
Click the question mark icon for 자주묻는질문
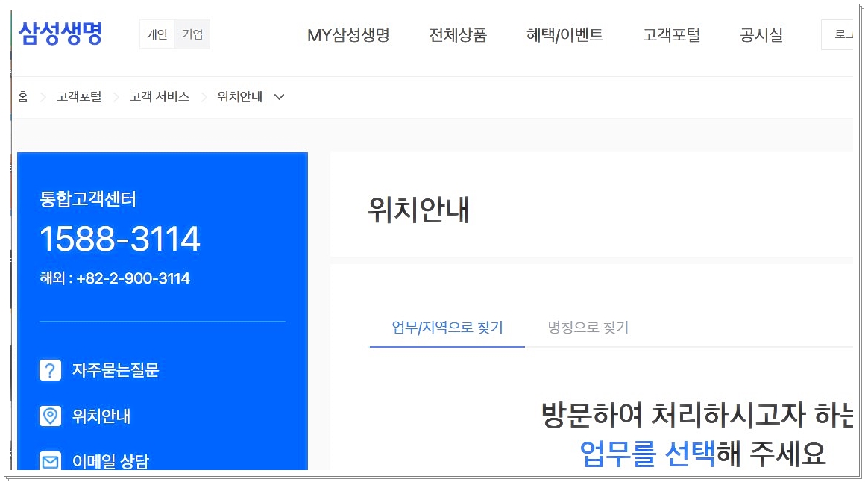51,370
